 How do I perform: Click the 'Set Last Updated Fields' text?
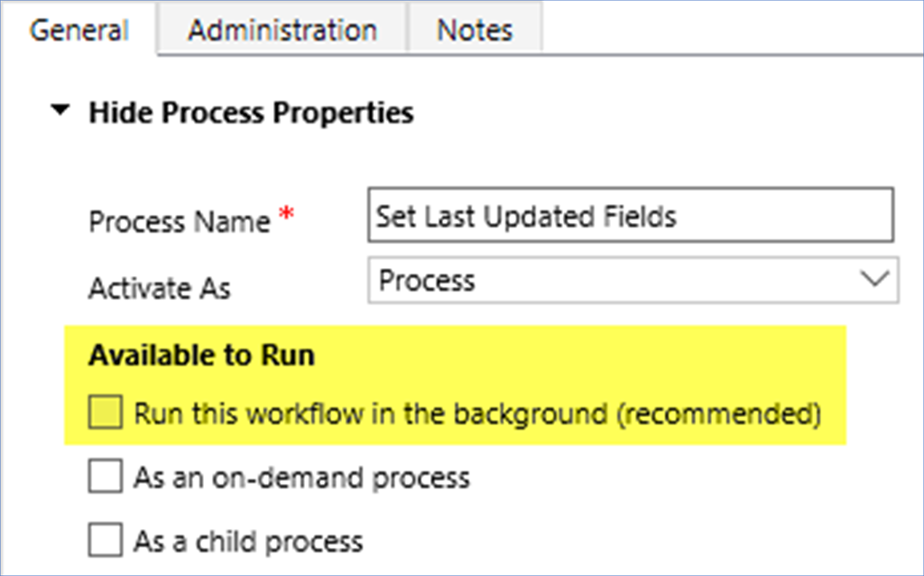pos(526,216)
